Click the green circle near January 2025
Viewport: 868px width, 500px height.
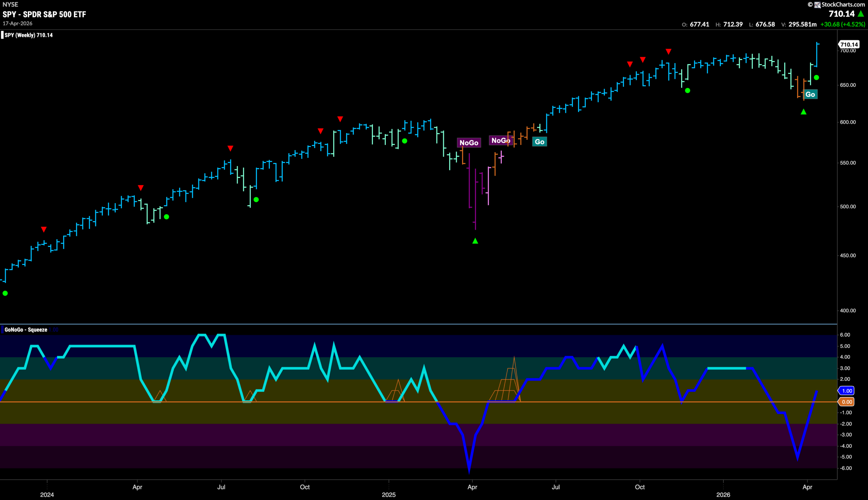coord(405,141)
